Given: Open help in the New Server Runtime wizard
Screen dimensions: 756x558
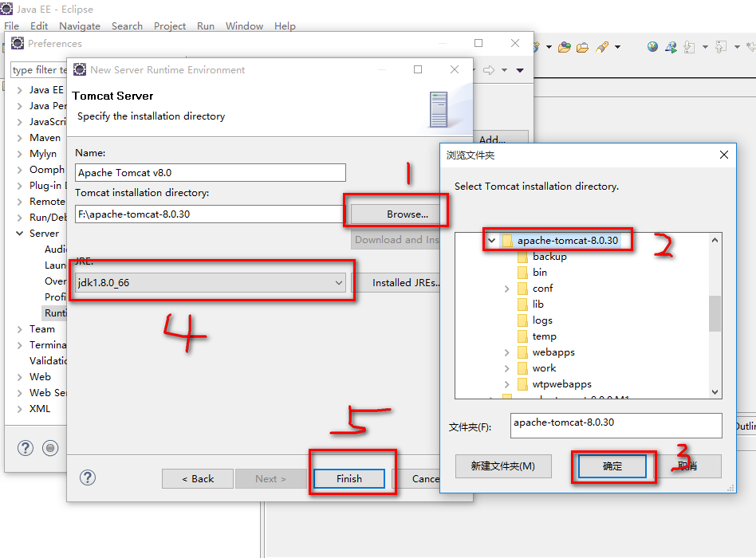Looking at the screenshot, I should [x=87, y=478].
